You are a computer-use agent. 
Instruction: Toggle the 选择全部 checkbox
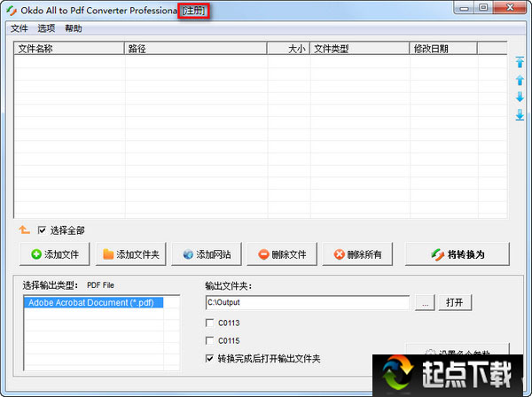tap(42, 230)
